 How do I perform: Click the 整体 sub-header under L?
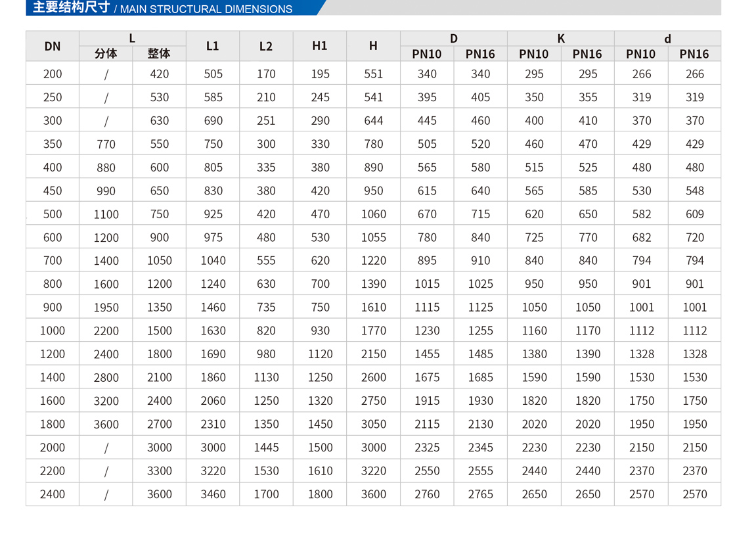(159, 54)
